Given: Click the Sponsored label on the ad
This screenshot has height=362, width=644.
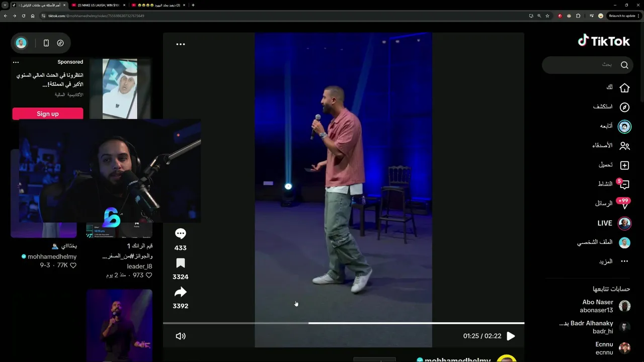Looking at the screenshot, I should 70,62.
